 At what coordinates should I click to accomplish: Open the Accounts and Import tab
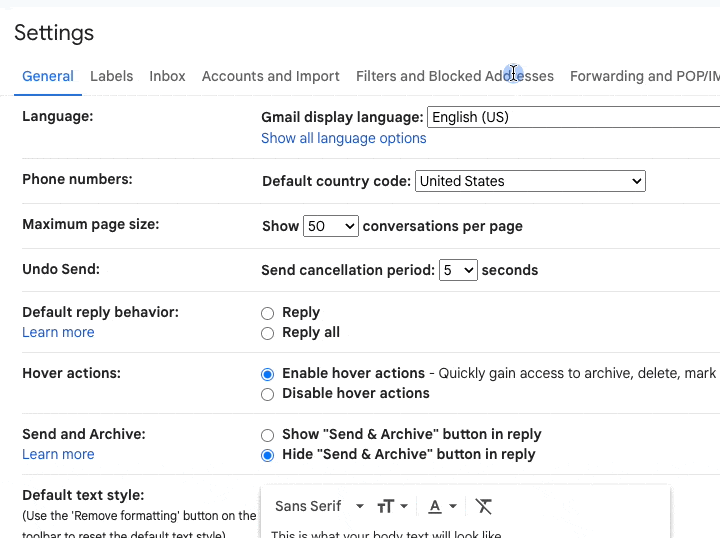coord(270,76)
